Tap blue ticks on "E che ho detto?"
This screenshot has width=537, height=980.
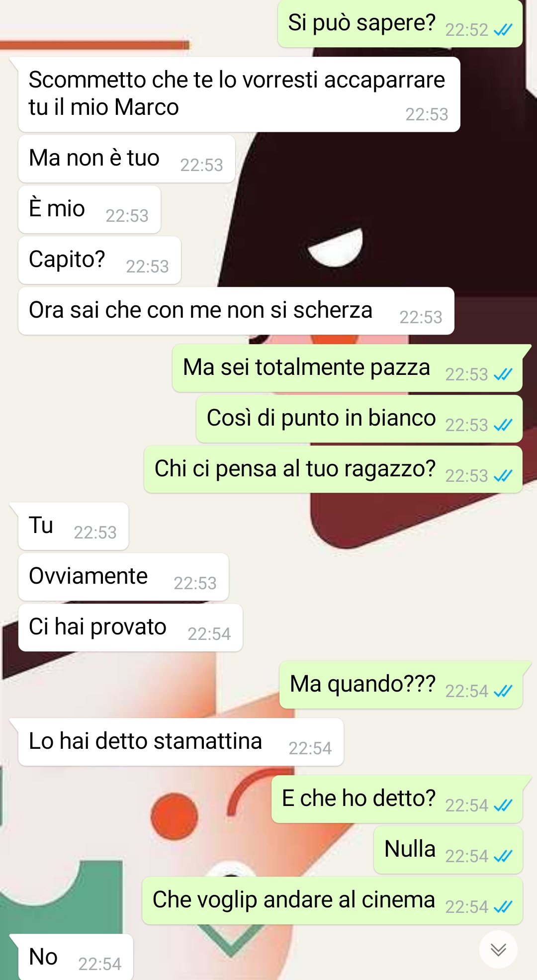tap(503, 805)
